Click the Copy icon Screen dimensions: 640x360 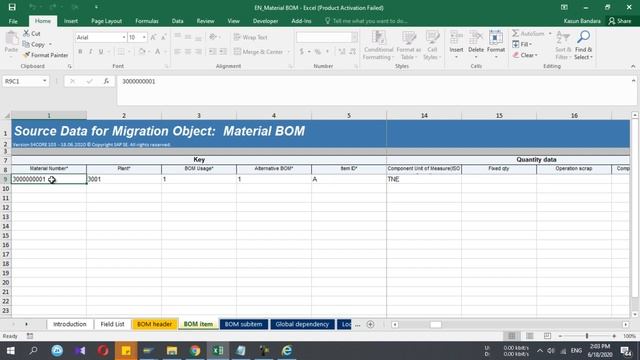[27, 44]
